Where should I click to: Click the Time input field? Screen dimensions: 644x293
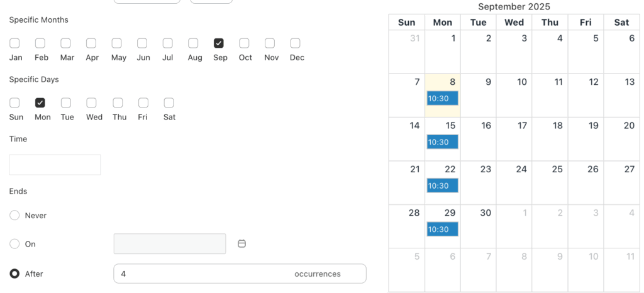[x=55, y=165]
